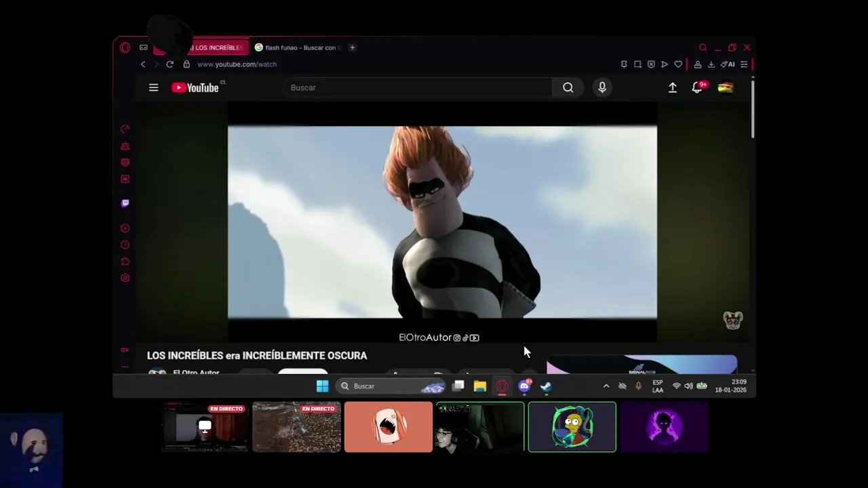
Task: Click the video title LOS INCREÍBLES era INCREÍBLEMENTE OSCURA
Action: pyautogui.click(x=257, y=355)
